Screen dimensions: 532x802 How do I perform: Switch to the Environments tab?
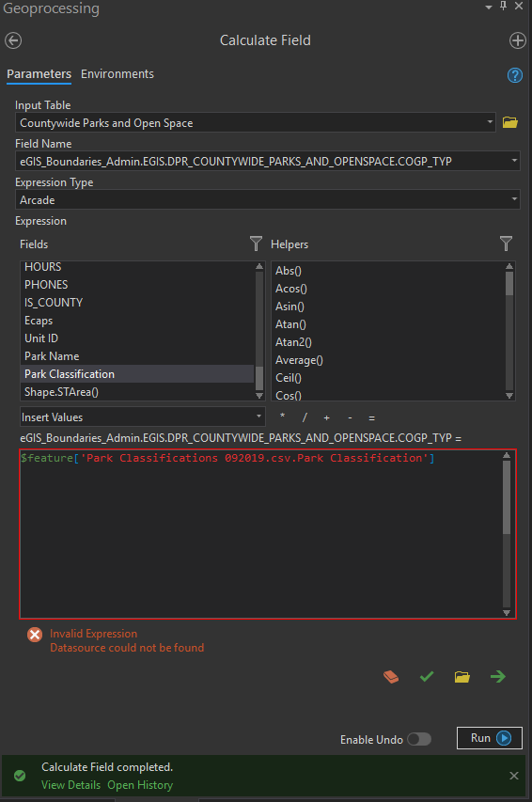[x=117, y=74]
